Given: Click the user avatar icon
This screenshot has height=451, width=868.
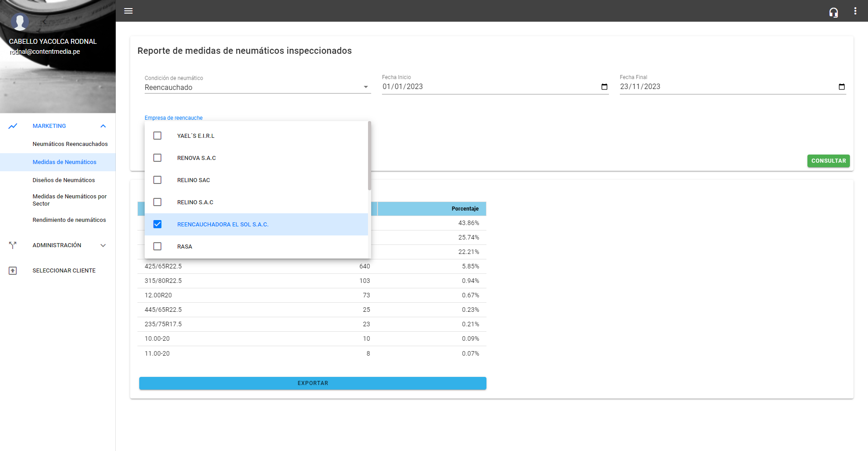Looking at the screenshot, I should point(19,21).
